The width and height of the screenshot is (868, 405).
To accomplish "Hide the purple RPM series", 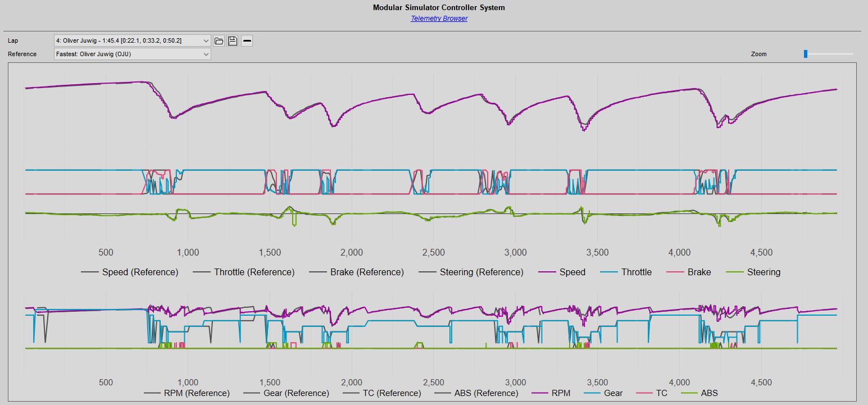I will (x=550, y=393).
